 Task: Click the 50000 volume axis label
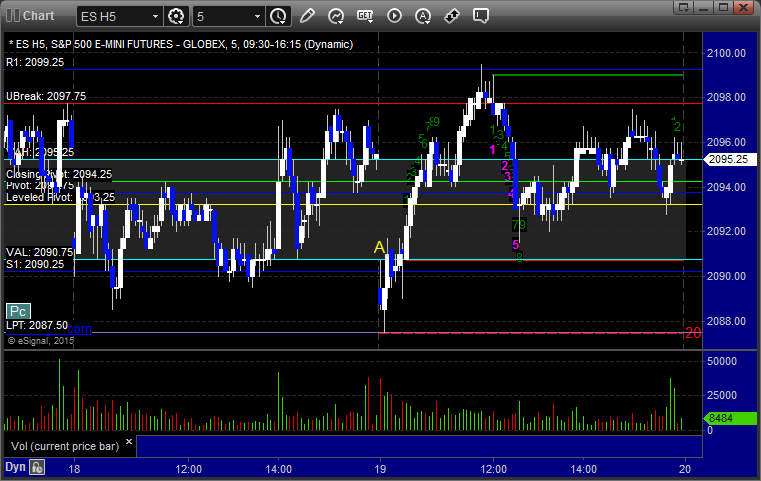pyautogui.click(x=722, y=361)
